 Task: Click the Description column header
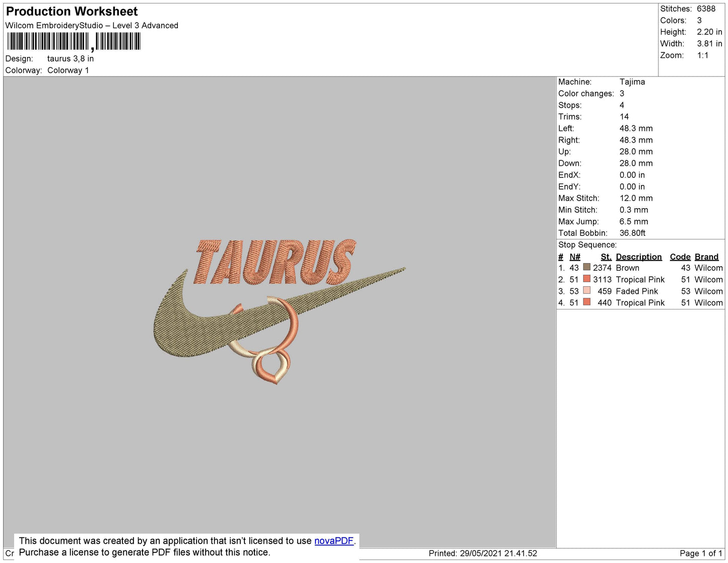(639, 257)
